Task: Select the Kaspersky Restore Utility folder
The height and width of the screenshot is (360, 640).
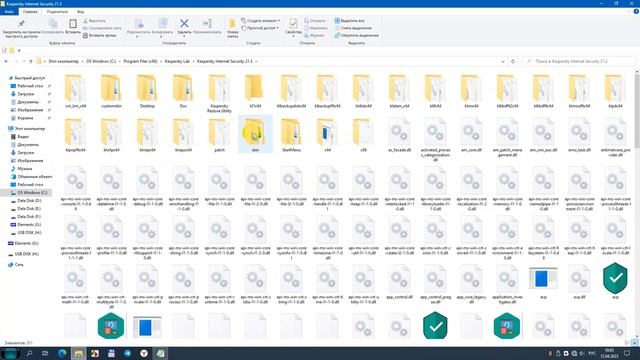Action: coord(219,93)
